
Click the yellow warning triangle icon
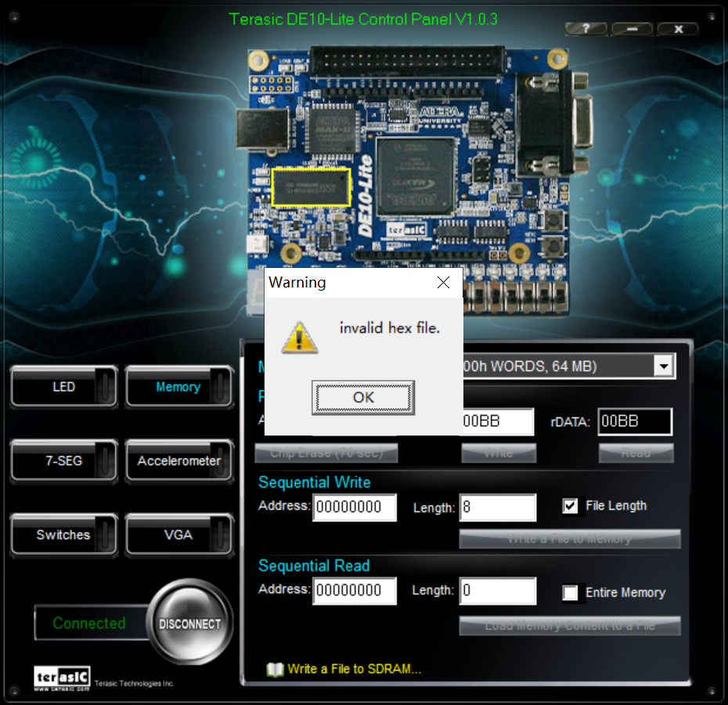coord(300,338)
